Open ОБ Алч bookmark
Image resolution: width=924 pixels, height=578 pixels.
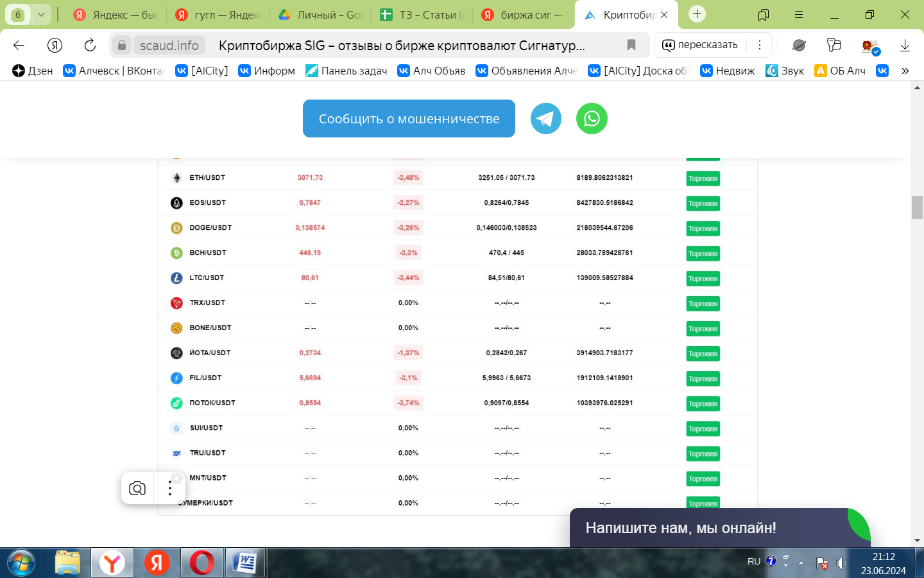[839, 71]
